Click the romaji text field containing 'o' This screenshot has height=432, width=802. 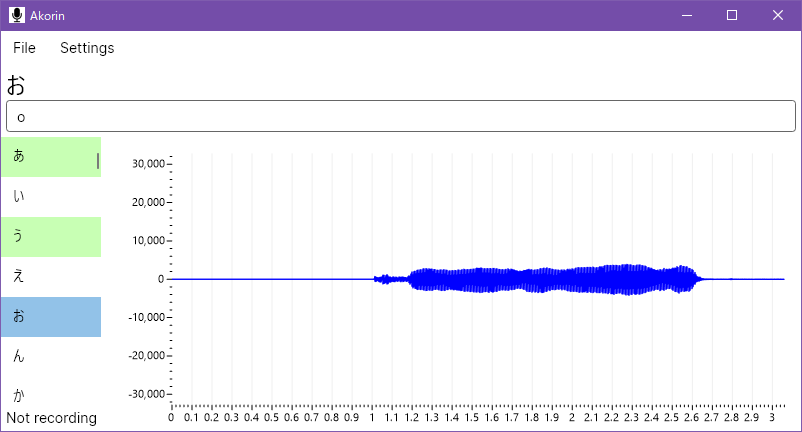[400, 116]
